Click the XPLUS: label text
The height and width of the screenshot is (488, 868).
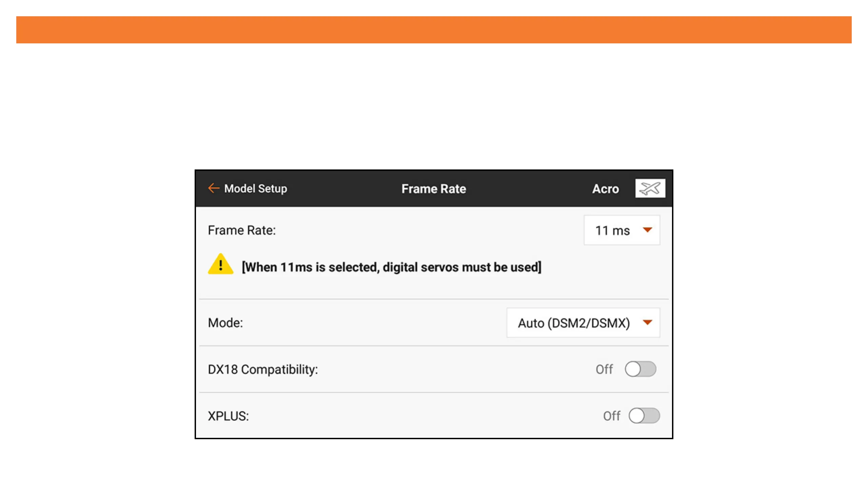228,416
